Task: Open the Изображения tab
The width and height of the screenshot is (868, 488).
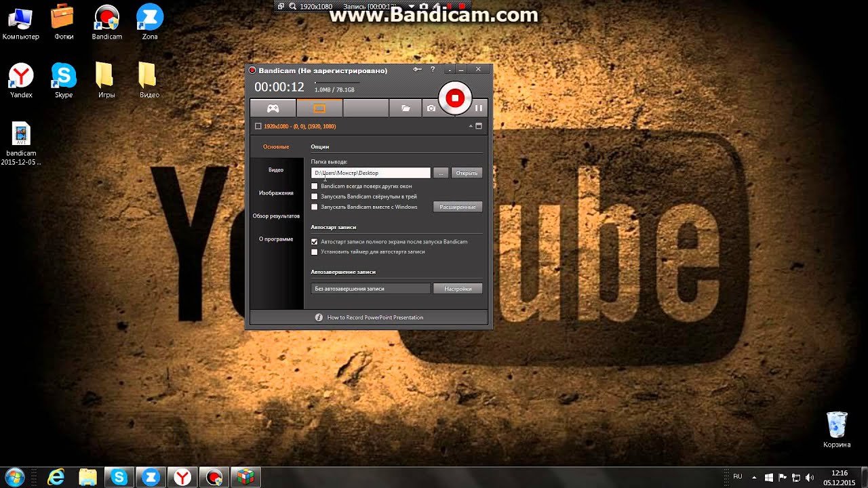Action: click(x=276, y=193)
